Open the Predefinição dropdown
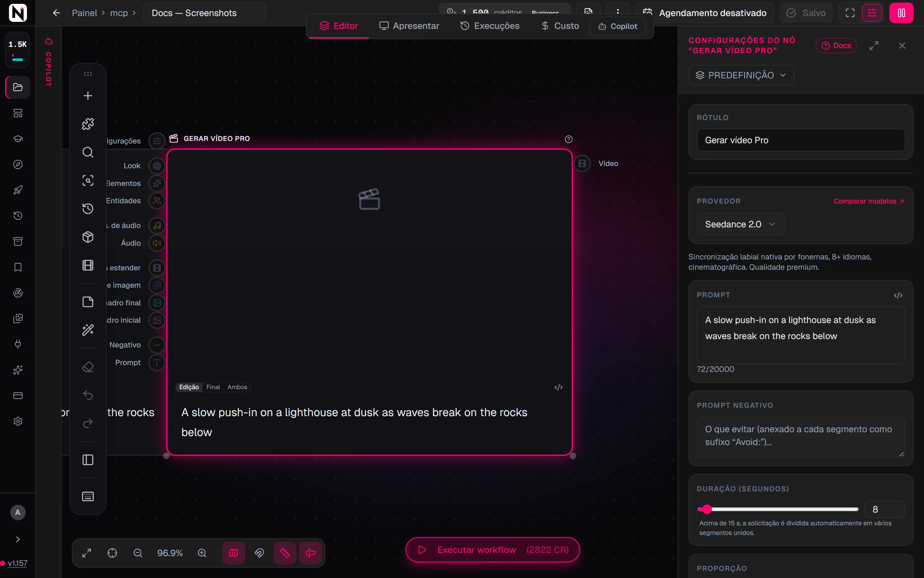924x578 pixels. (741, 75)
